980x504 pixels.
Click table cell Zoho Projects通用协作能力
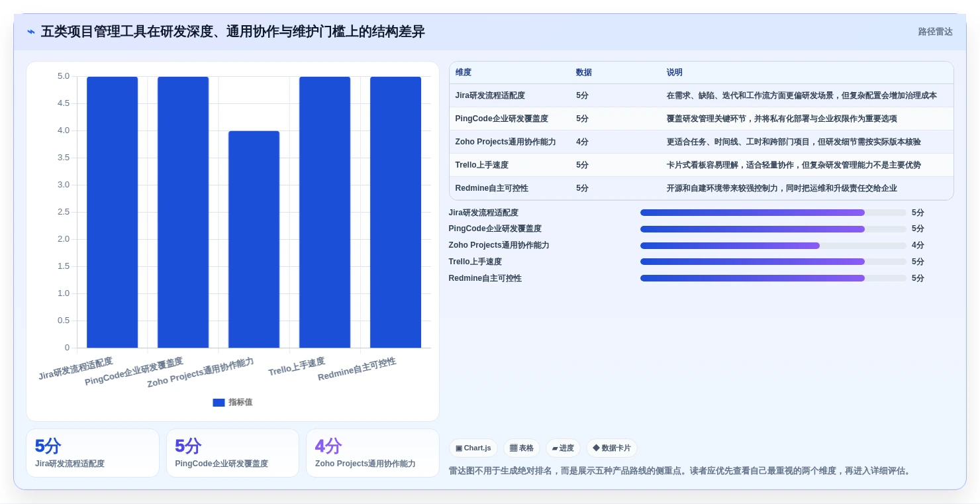point(506,142)
